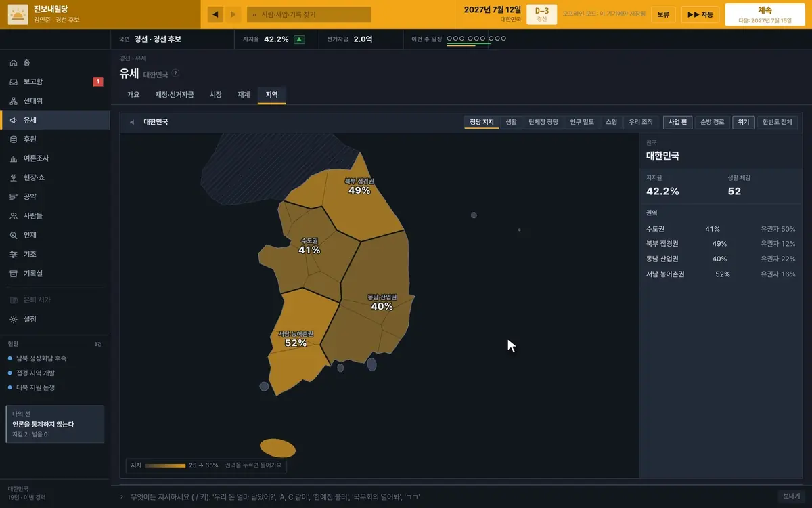
Task: Toggle the 위기 overlay button
Action: point(744,122)
